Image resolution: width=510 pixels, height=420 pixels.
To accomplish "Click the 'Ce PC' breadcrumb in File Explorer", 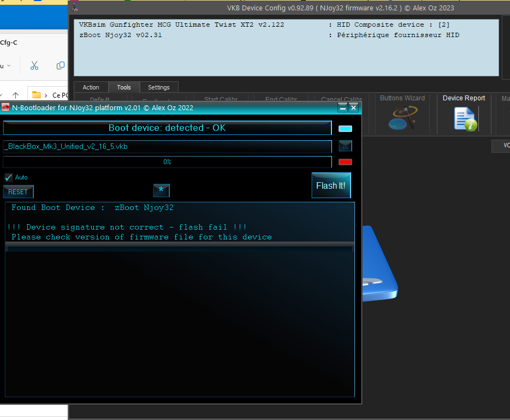I will (60, 95).
